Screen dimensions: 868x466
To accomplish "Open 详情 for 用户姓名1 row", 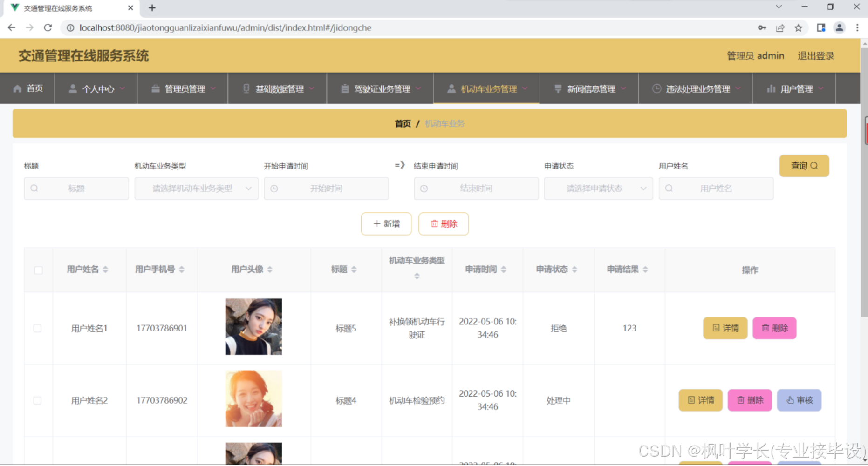I will pyautogui.click(x=725, y=328).
